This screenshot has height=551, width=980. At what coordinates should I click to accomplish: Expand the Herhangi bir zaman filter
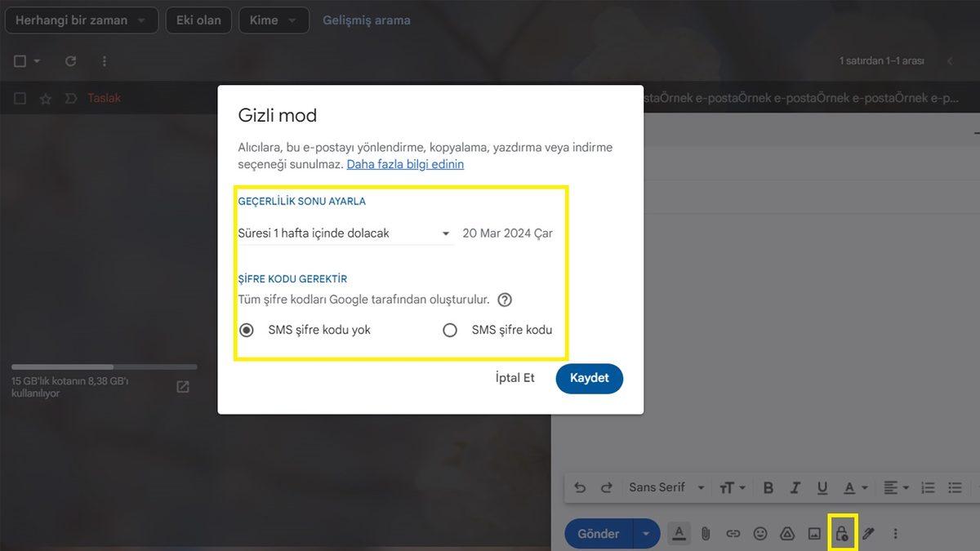point(81,20)
